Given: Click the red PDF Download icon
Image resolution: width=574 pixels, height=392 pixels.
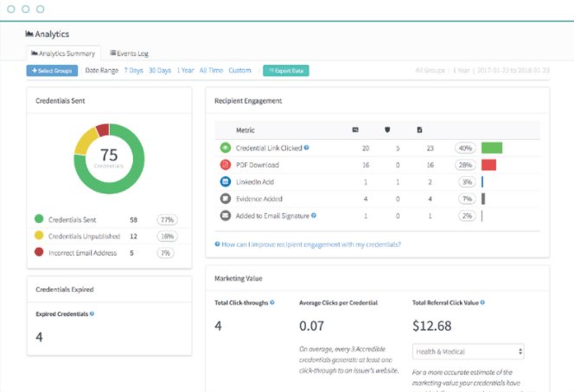Looking at the screenshot, I should [x=225, y=164].
